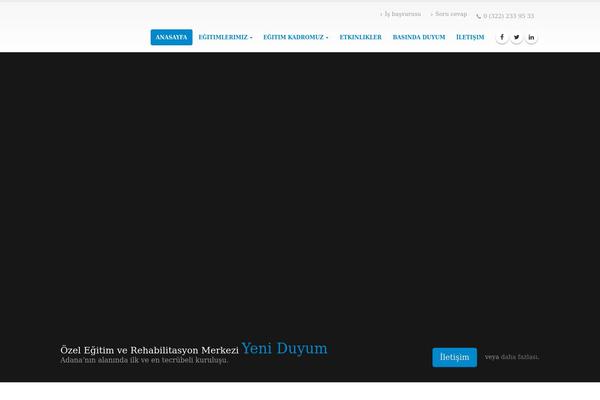
Task: Expand the EĞİTİMLERİMİZ dropdown menu
Action: tap(225, 37)
